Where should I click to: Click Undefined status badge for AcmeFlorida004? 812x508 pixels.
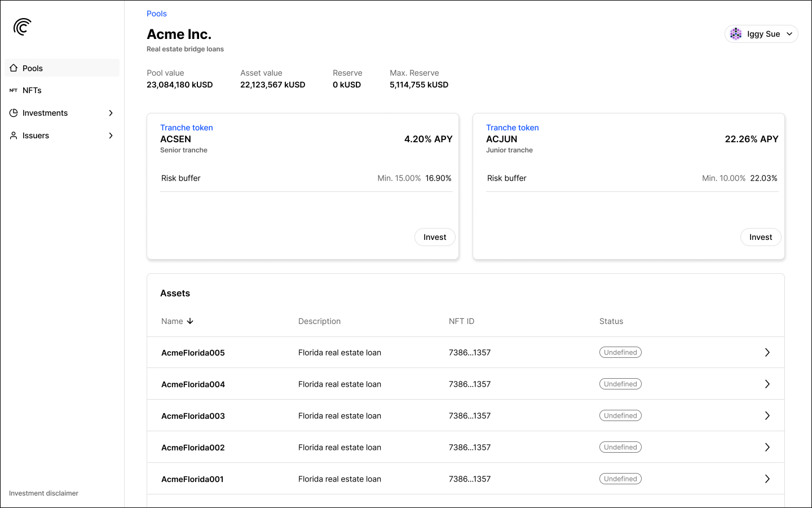pyautogui.click(x=620, y=384)
